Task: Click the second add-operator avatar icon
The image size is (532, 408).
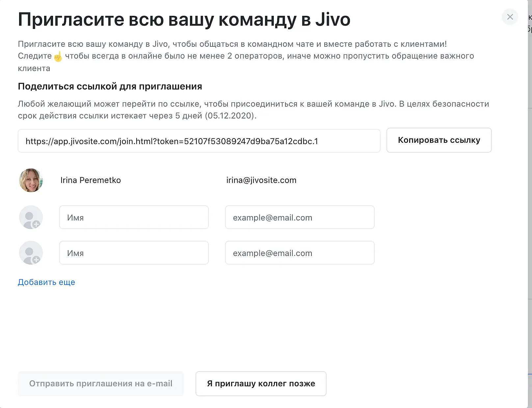Action: point(31,253)
